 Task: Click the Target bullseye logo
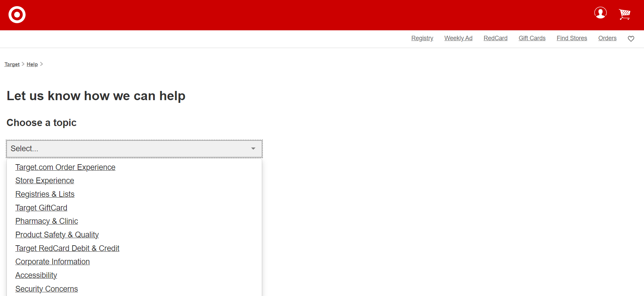coord(17,15)
